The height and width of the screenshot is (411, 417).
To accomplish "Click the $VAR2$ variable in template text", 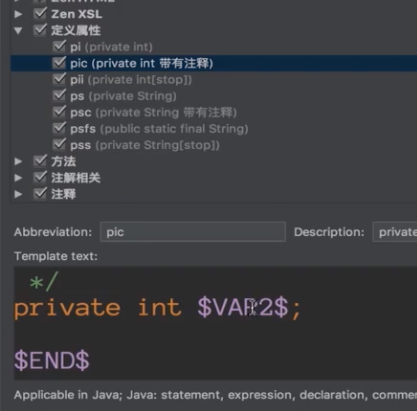I will click(243, 308).
